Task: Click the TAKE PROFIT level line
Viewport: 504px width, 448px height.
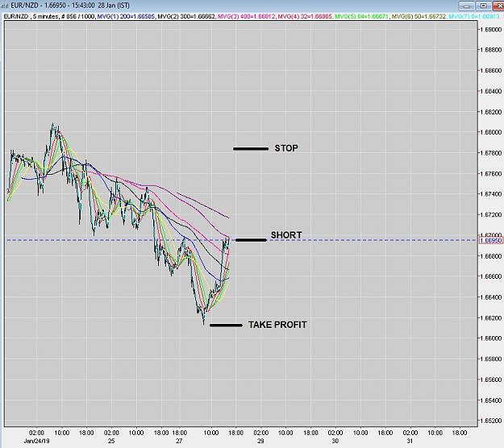Action: pyautogui.click(x=226, y=326)
